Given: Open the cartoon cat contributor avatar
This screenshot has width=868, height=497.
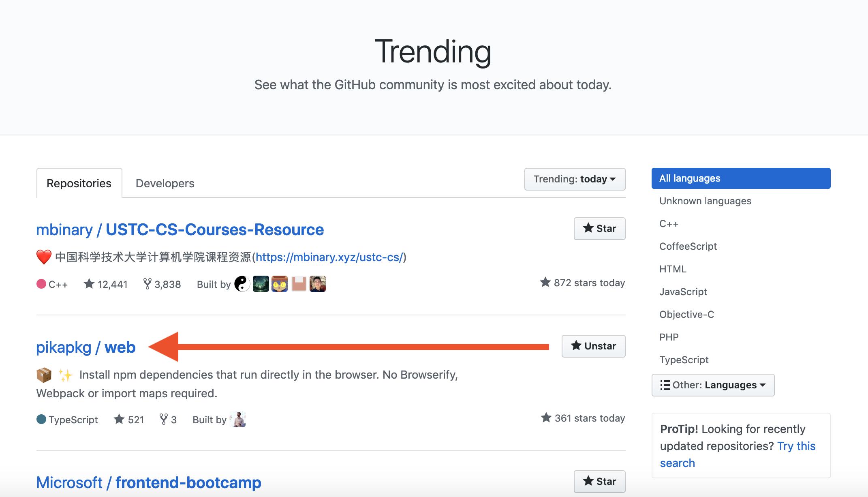Looking at the screenshot, I should pyautogui.click(x=280, y=284).
